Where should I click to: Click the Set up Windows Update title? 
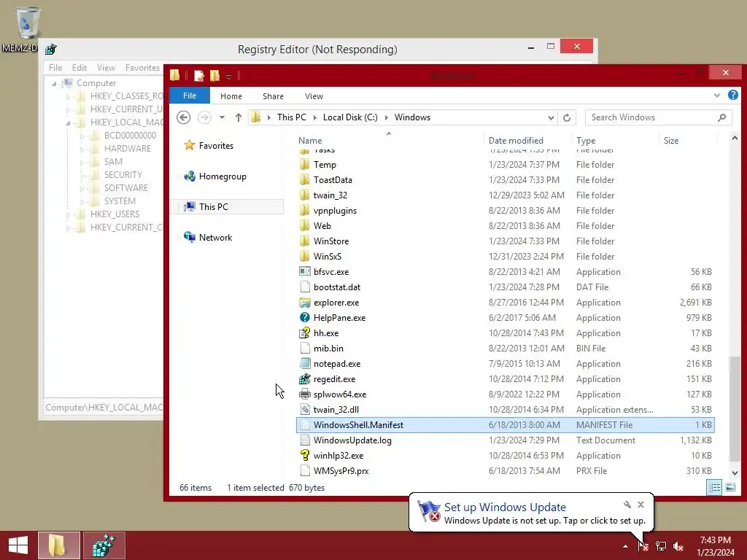505,507
